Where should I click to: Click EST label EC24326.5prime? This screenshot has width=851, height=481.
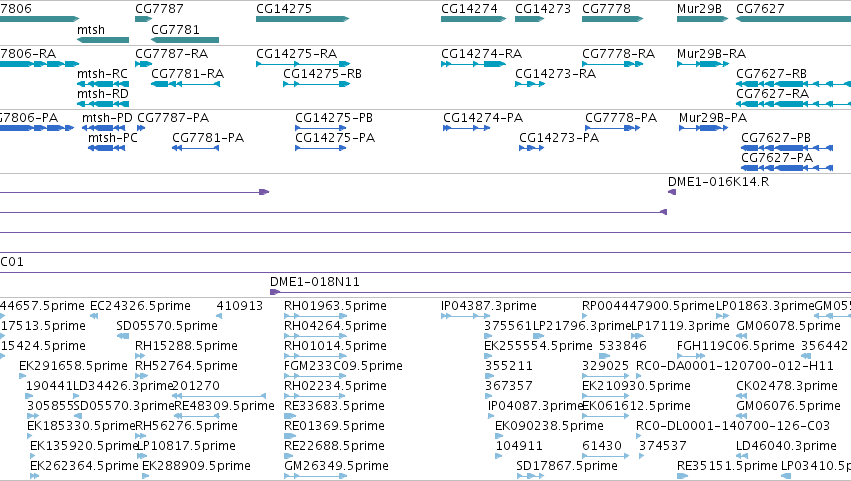[140, 306]
